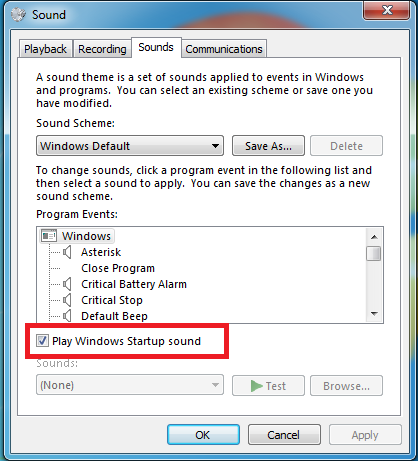This screenshot has height=461, width=418.
Task: Click the Program Events scroll down arrow
Action: 374,314
